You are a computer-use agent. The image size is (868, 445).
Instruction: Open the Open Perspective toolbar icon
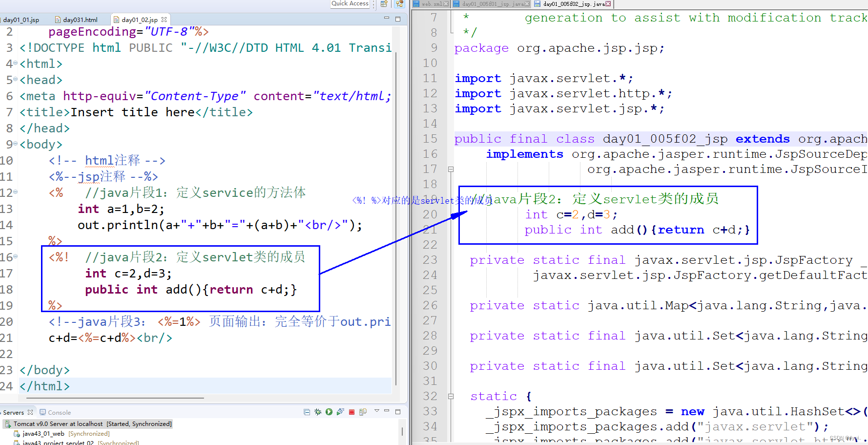pyautogui.click(x=384, y=4)
